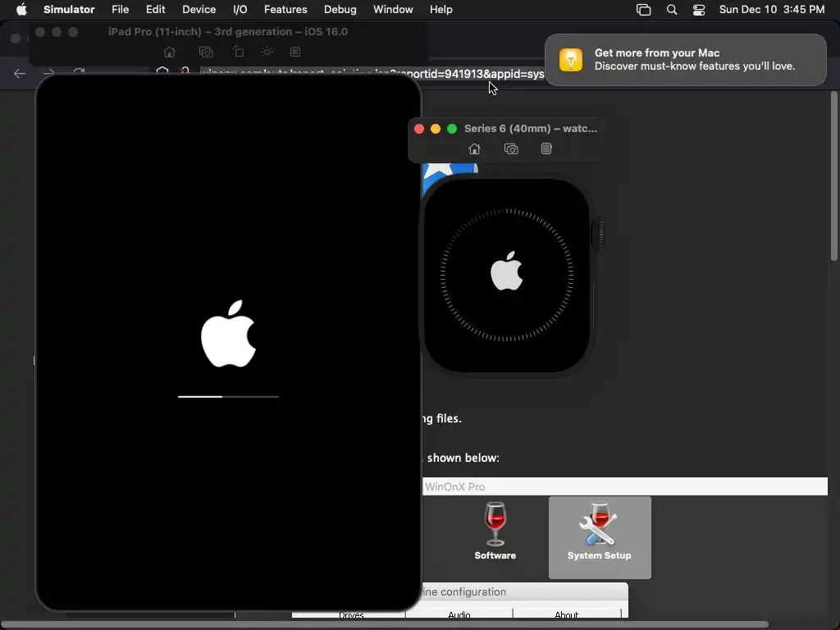Screen dimensions: 840x630
Task: Click the browser vertical scrollbar thumb
Action: point(834,177)
